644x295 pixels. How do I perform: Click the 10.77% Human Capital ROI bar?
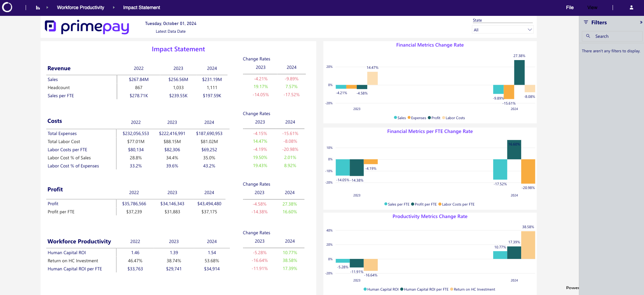(x=500, y=255)
